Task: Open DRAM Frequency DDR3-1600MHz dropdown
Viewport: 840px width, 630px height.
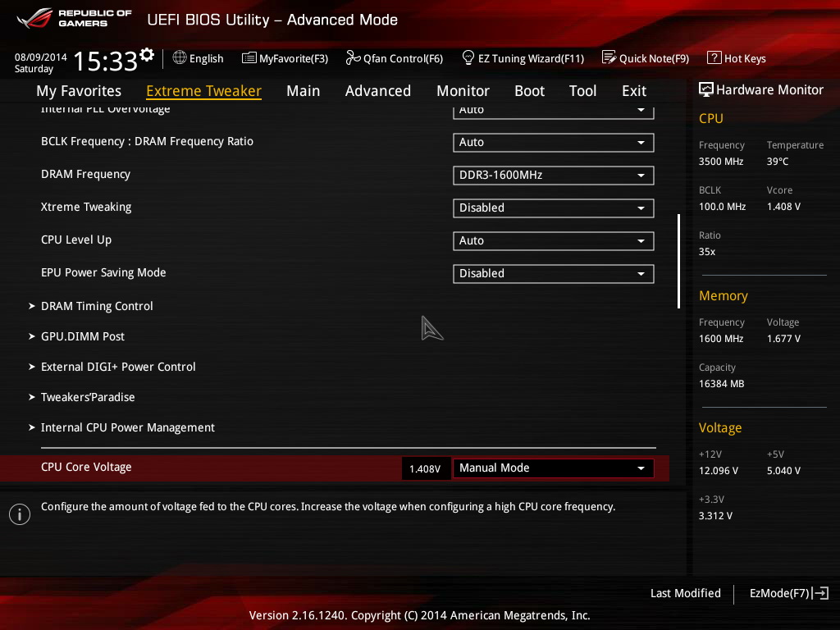Action: tap(553, 176)
